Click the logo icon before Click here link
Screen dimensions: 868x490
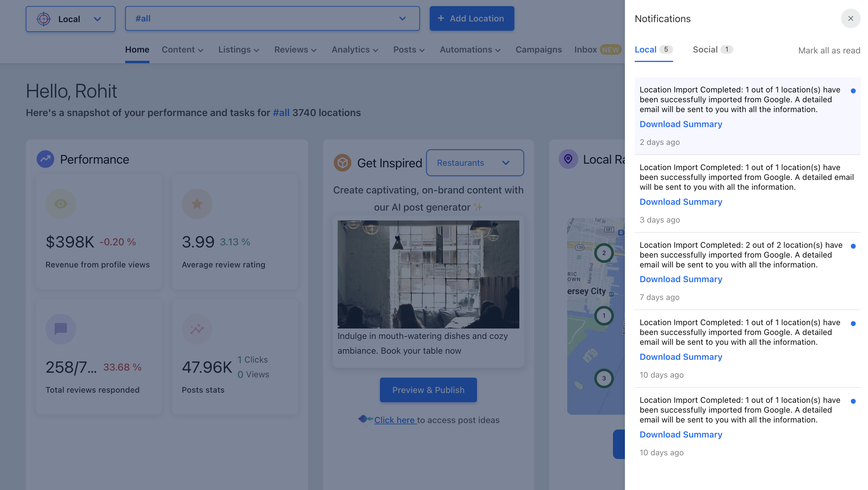(365, 420)
